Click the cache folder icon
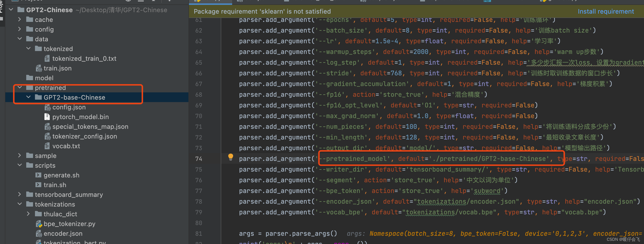The width and height of the screenshot is (644, 244). 30,19
